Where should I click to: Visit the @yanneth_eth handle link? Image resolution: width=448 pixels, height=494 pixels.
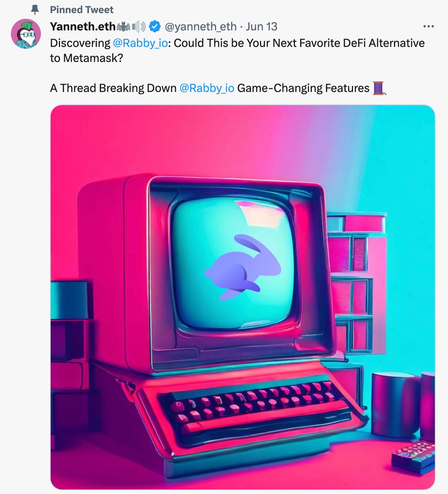tap(201, 27)
